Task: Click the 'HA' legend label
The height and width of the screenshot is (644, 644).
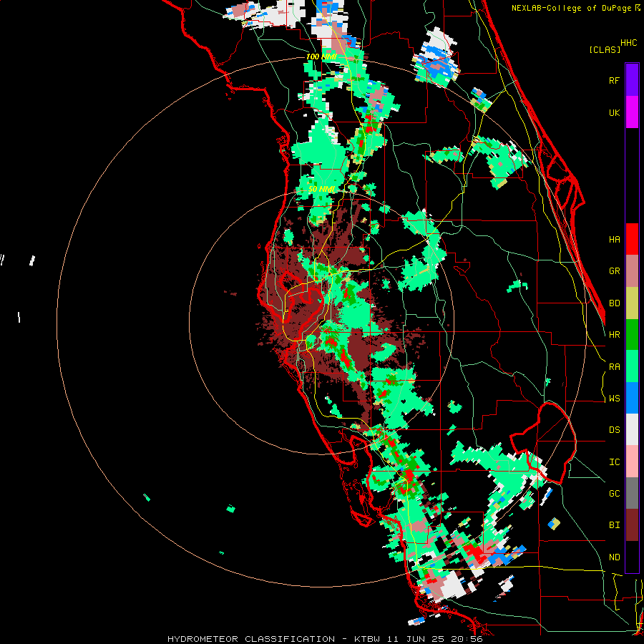Action: [614, 240]
